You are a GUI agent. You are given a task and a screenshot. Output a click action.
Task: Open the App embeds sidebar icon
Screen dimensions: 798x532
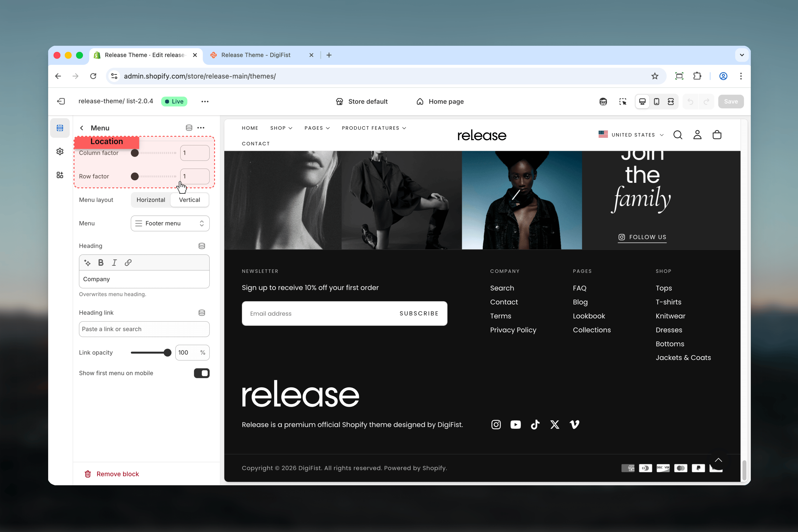(x=60, y=175)
